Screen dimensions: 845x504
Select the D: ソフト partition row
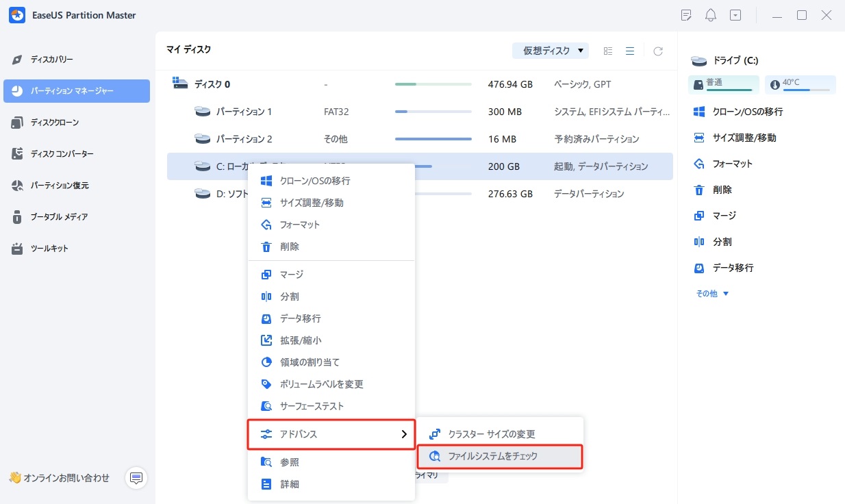click(420, 194)
